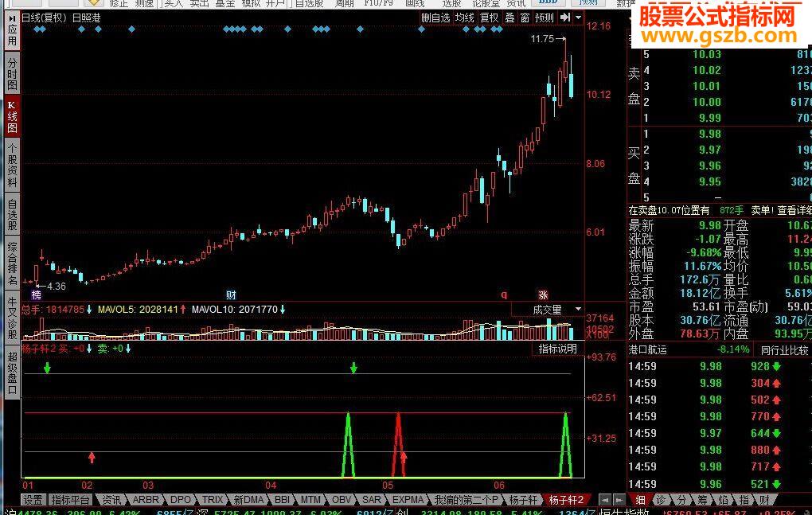Click the 财 marker on timeline
The image size is (812, 515).
pos(231,295)
